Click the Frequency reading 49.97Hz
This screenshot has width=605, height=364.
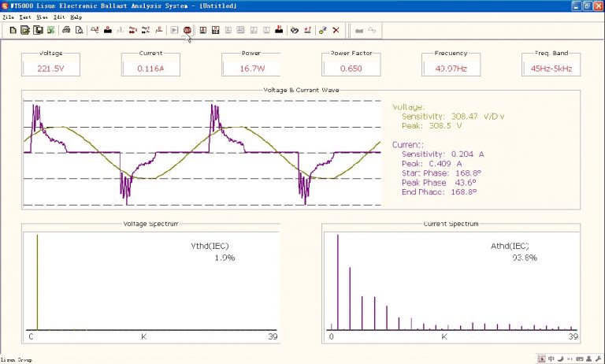pyautogui.click(x=451, y=69)
